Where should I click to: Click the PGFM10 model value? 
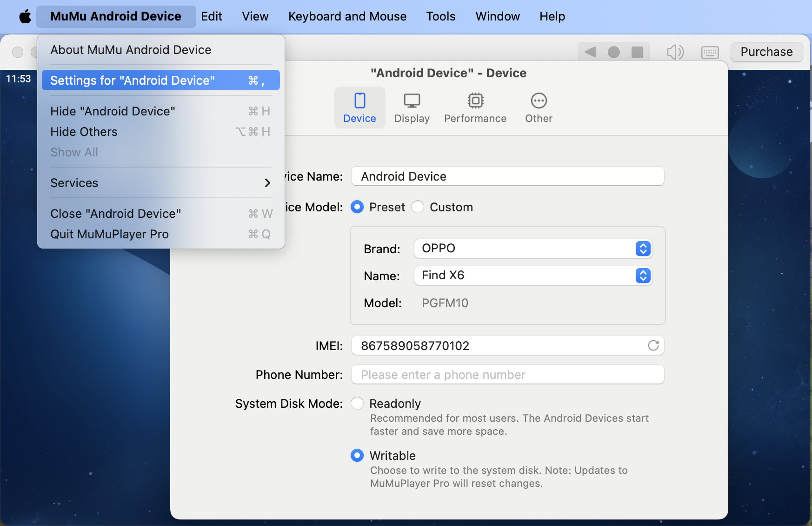click(x=445, y=303)
